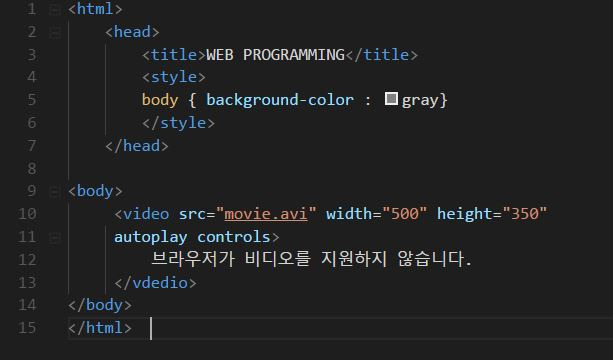Select line number 13 in the gutter

[27, 283]
